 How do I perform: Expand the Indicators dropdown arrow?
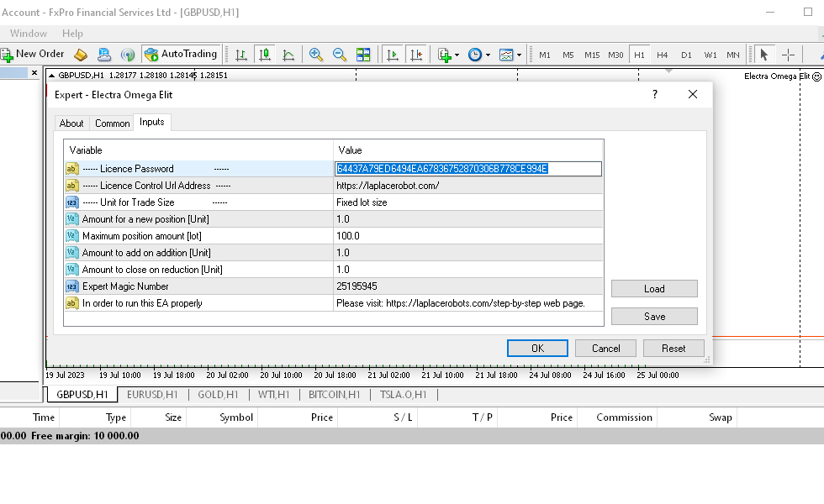457,55
